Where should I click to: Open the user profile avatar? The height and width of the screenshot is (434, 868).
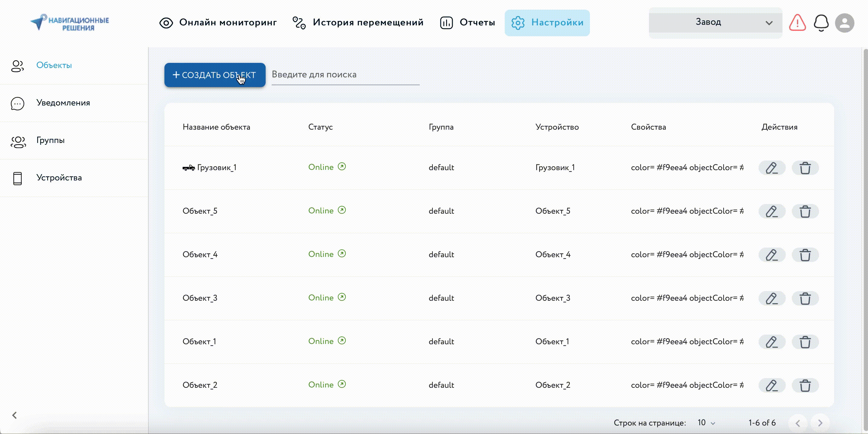(x=844, y=23)
